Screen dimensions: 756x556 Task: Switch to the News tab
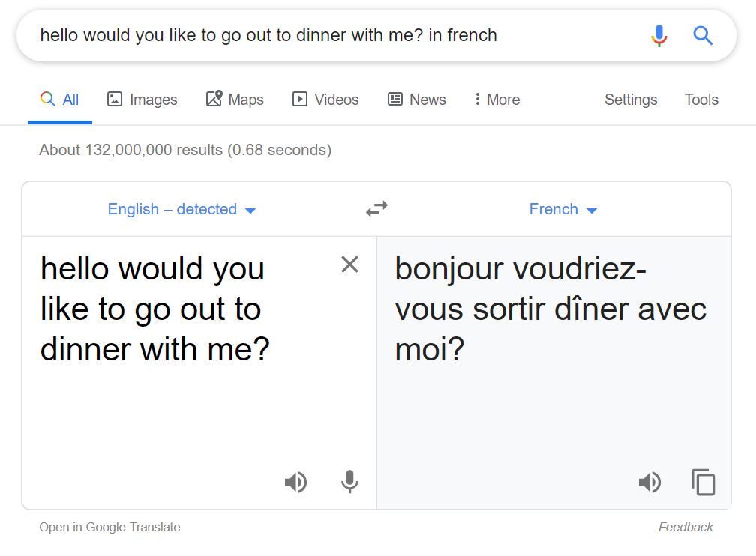coord(417,99)
